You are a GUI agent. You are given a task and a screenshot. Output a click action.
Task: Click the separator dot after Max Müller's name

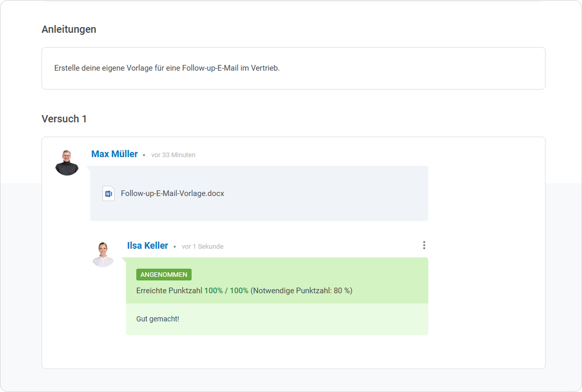144,155
